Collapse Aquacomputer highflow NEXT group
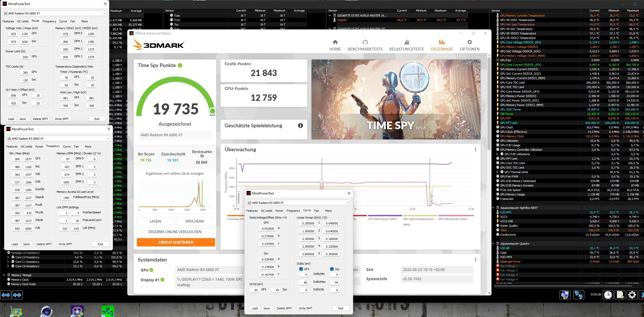 coord(493,208)
